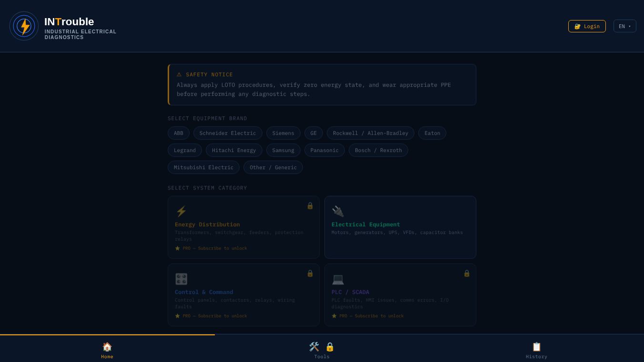Click the safety notice warning triangle icon
The width and height of the screenshot is (644, 362).
click(x=179, y=74)
